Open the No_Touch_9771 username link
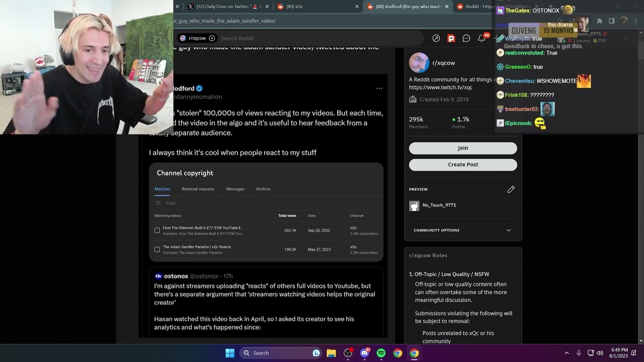This screenshot has height=362, width=644. [439, 205]
